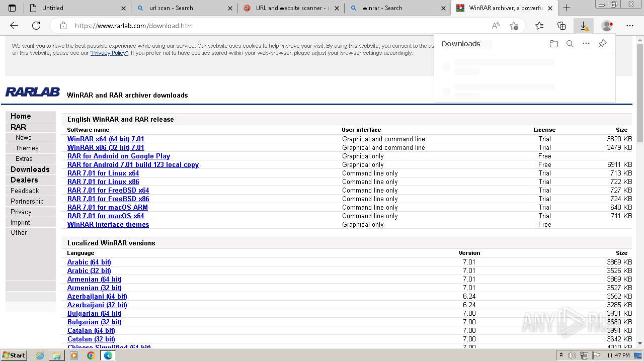Open a new tab with plus button

coord(567,8)
